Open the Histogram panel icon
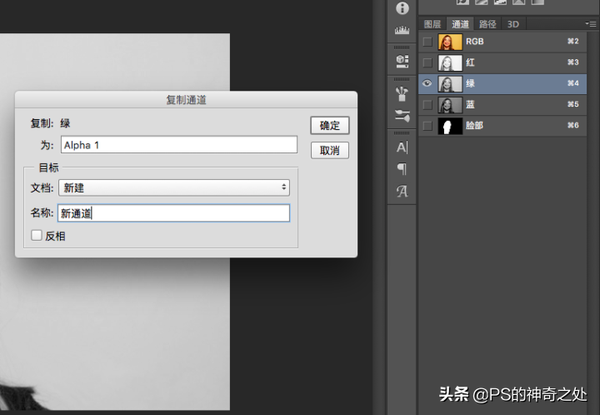 pos(402,30)
